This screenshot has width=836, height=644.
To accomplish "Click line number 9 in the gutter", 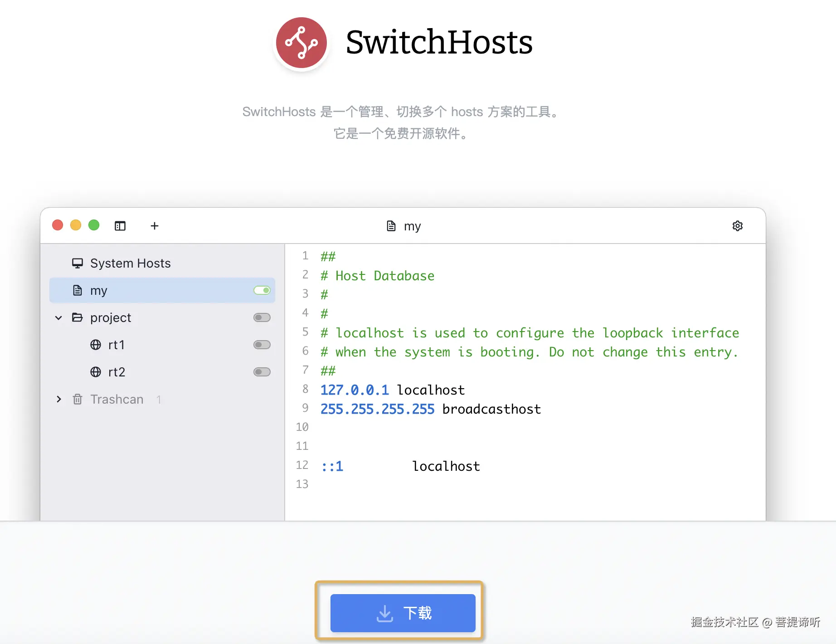I will click(x=305, y=408).
